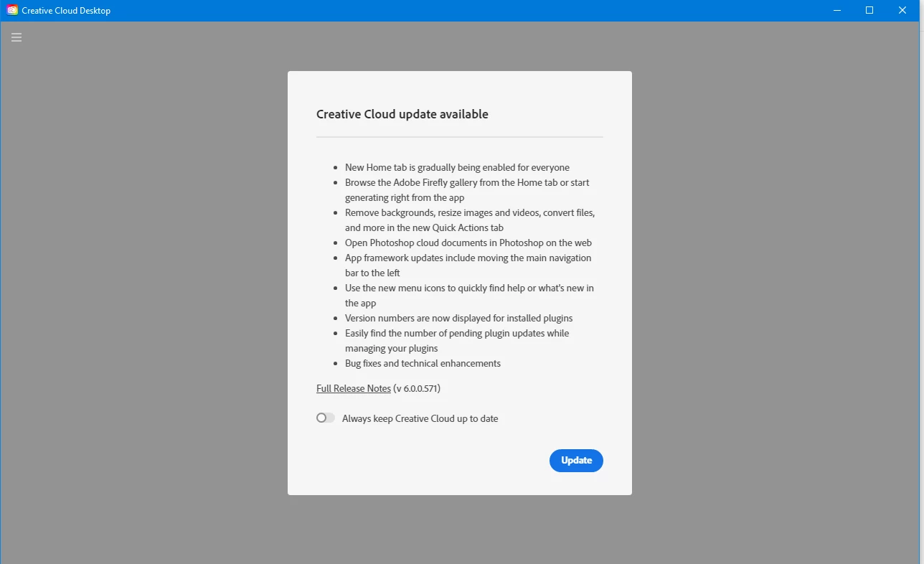This screenshot has width=924, height=564.
Task: Click 'Open Photoshop cloud documents' bullet text
Action: click(x=468, y=243)
